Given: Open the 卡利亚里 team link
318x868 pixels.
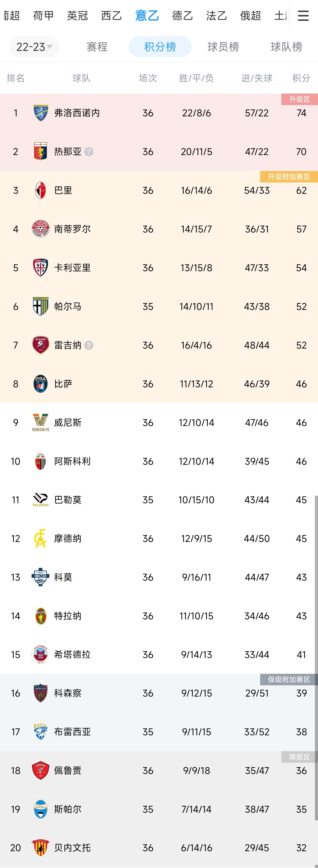Looking at the screenshot, I should coord(72,268).
